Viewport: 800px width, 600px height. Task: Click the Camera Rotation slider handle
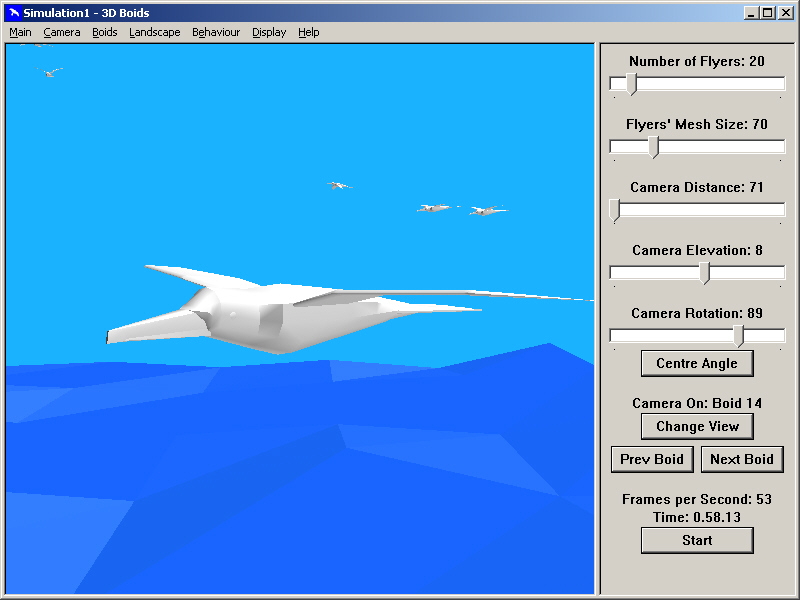point(739,336)
